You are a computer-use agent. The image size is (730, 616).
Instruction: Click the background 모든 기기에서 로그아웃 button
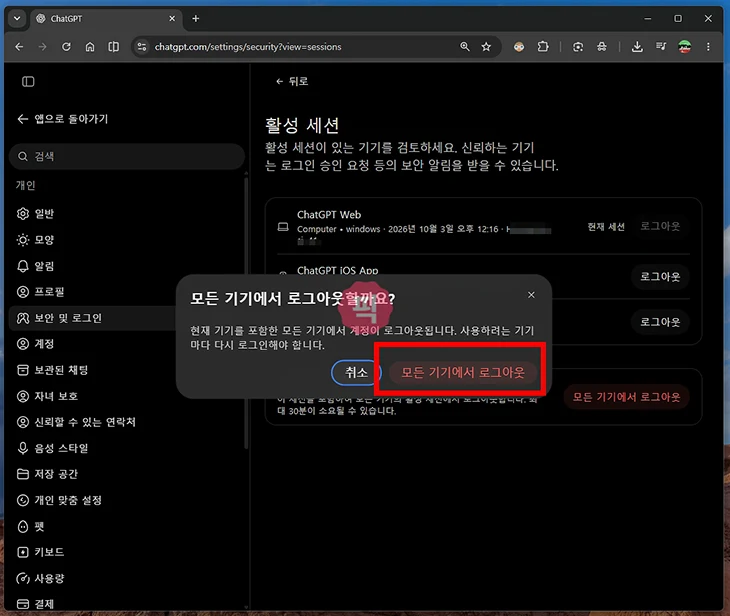(626, 397)
